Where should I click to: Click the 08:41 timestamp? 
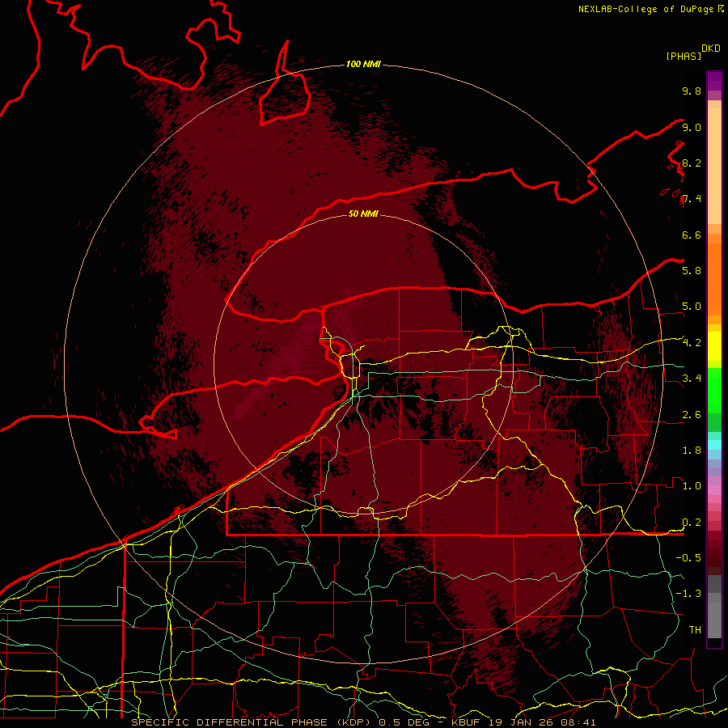[x=578, y=722]
